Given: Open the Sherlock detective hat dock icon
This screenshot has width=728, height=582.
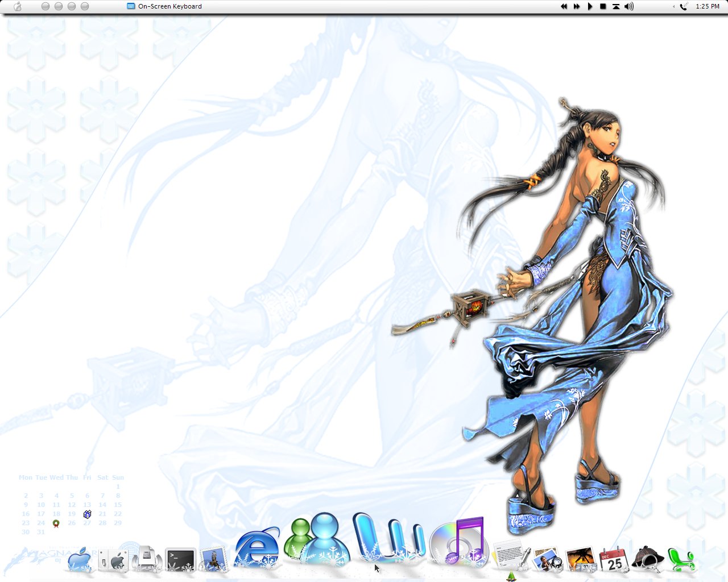Looking at the screenshot, I should tap(647, 559).
